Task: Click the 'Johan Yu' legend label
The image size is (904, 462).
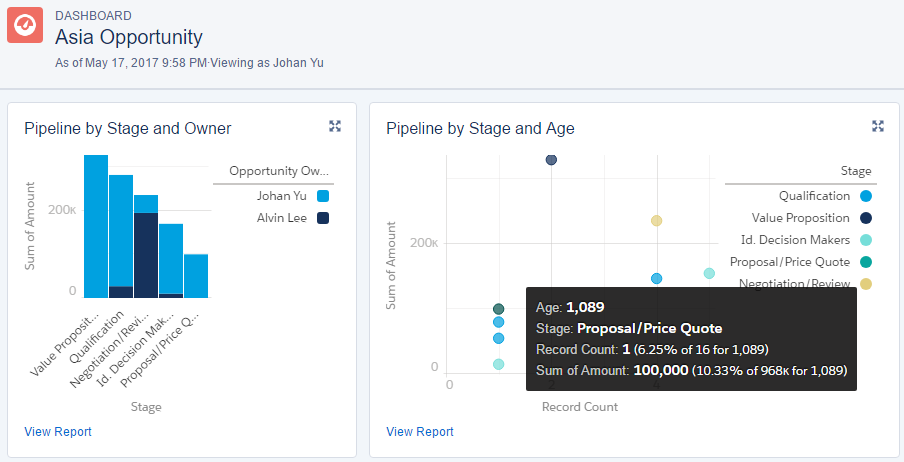Action: coord(281,196)
